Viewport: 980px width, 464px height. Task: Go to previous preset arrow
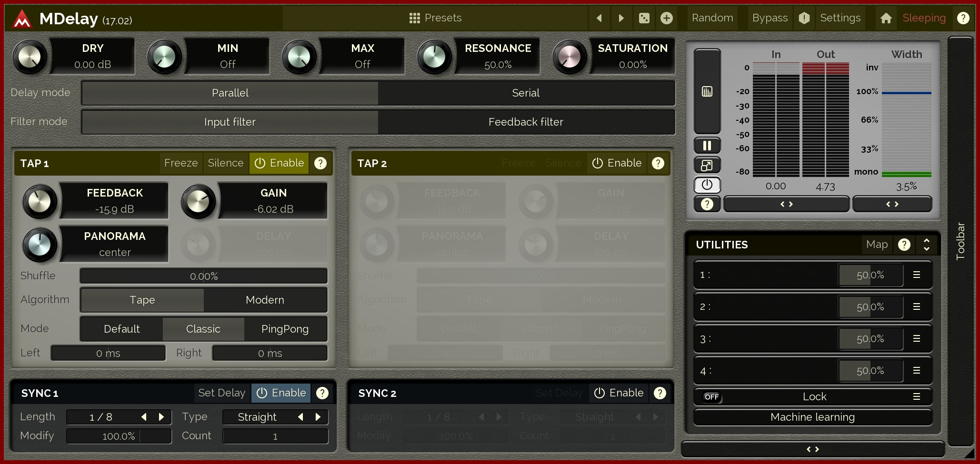[x=599, y=18]
